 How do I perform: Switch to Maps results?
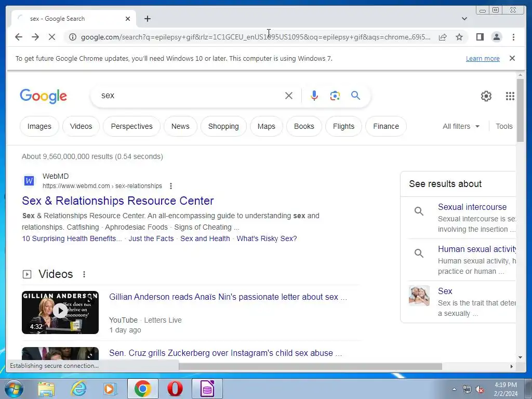pos(267,126)
